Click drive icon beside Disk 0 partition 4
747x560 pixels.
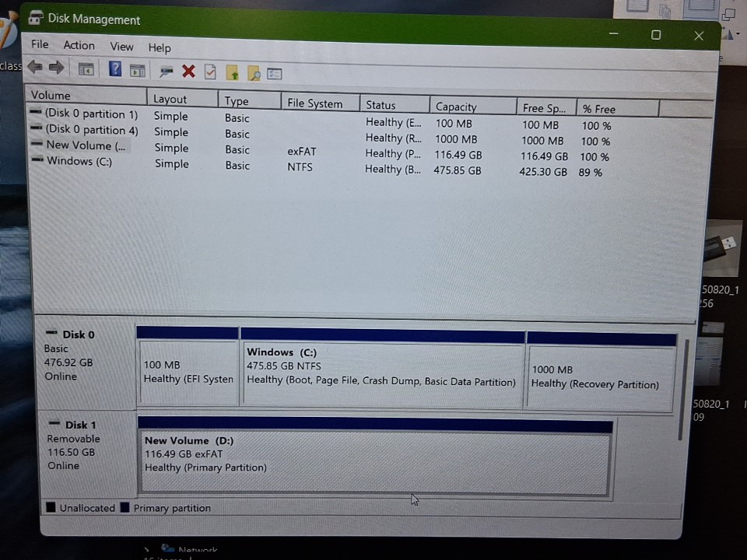(x=37, y=128)
